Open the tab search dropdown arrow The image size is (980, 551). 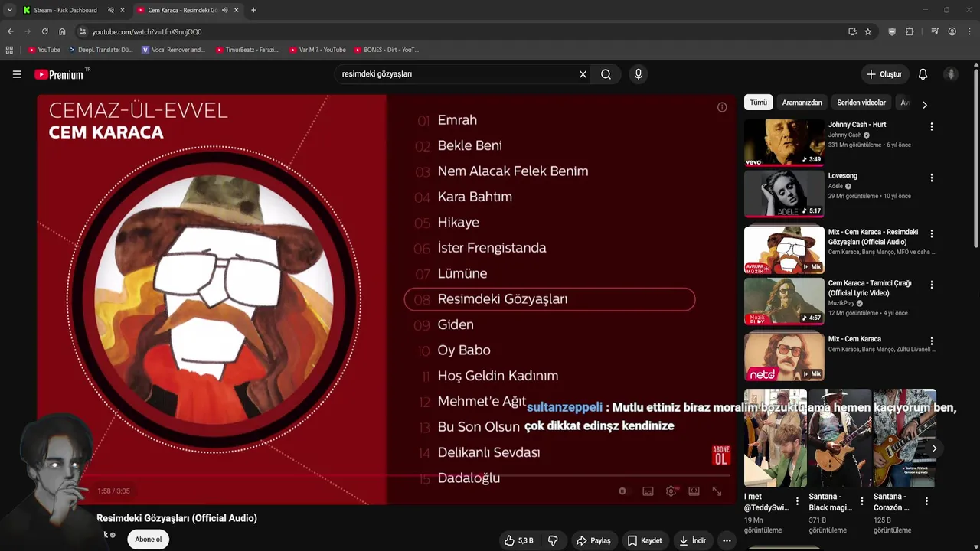point(9,10)
